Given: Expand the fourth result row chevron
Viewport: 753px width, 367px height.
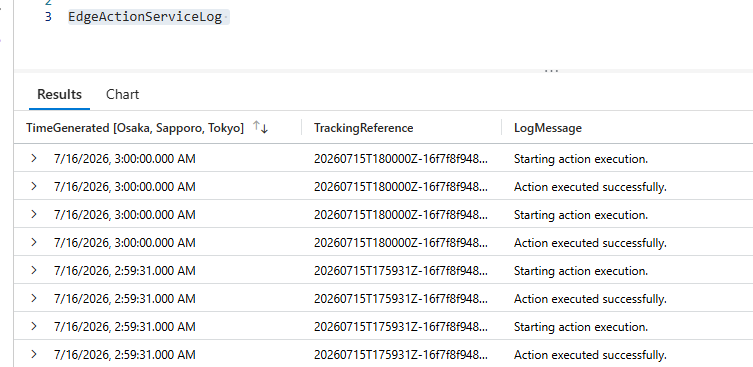Looking at the screenshot, I should (34, 242).
